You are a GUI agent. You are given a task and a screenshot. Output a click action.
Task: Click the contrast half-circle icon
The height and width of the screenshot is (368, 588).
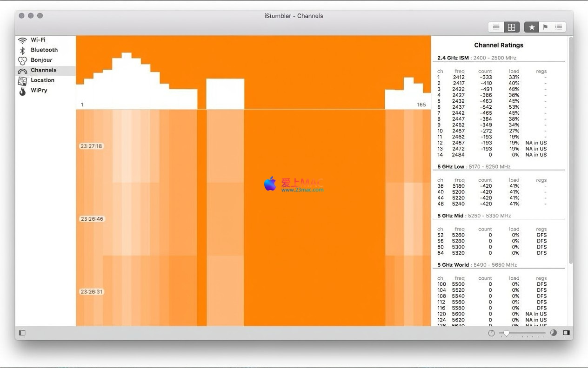tap(554, 333)
